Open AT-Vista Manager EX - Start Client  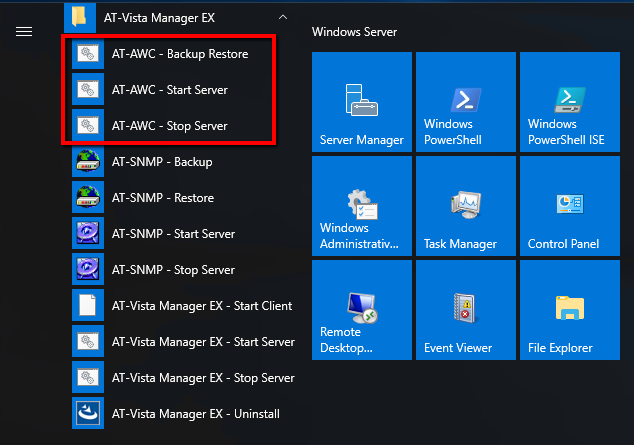click(x=202, y=306)
